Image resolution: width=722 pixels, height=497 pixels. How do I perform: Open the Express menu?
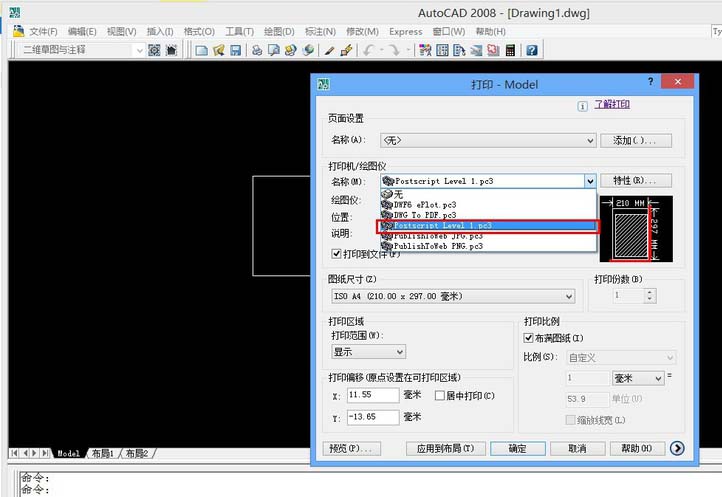pyautogui.click(x=405, y=31)
